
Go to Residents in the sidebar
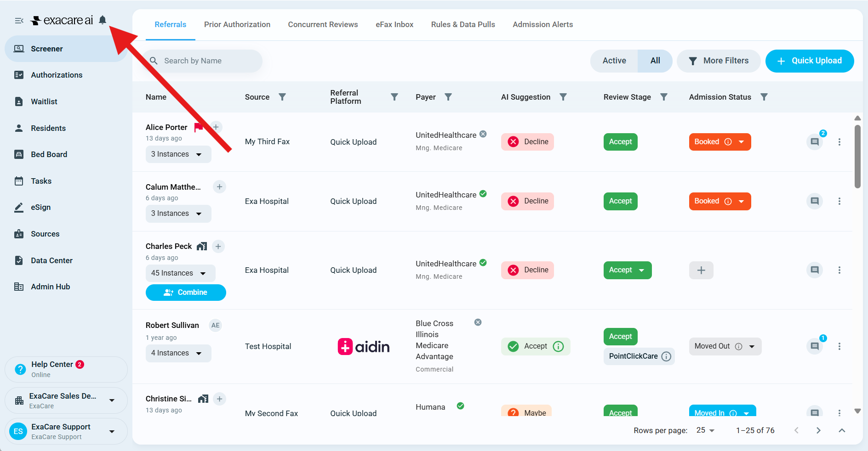tap(66, 128)
